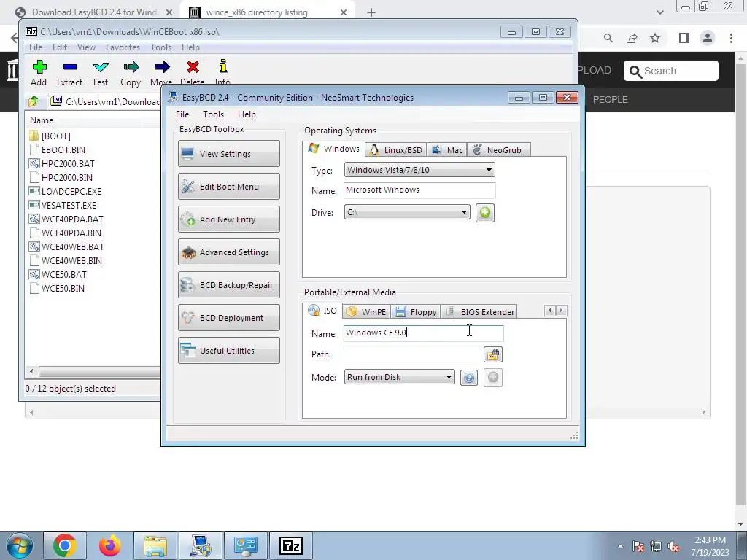Viewport: 747px width, 560px height.
Task: Open Advanced Settings in EasyBCD
Action: pos(228,252)
